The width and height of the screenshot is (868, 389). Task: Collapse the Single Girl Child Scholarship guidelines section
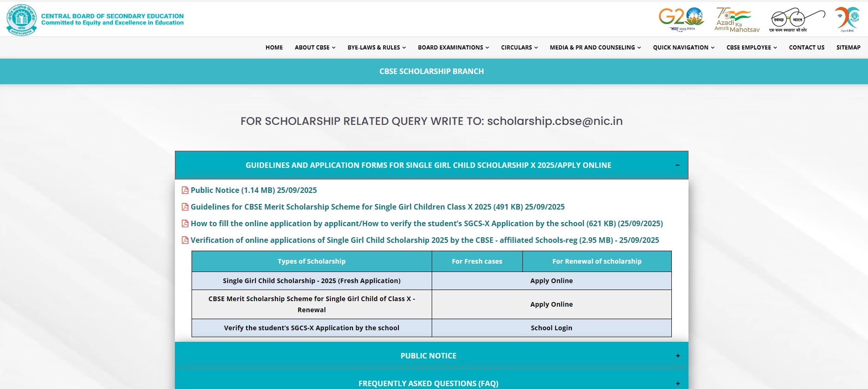click(x=677, y=165)
